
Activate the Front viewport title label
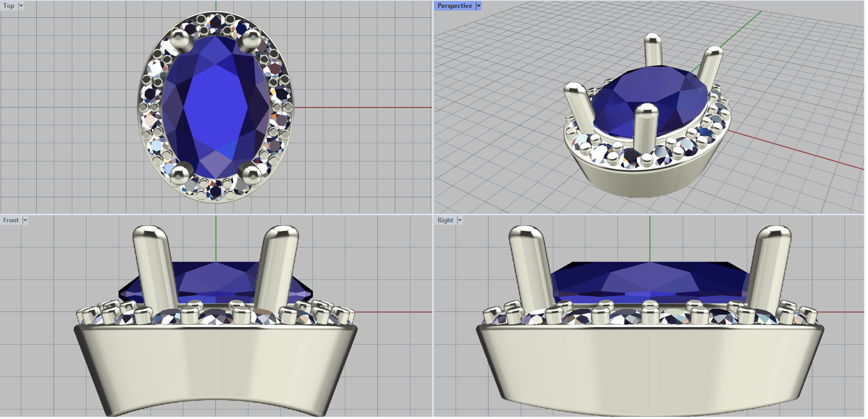point(11,220)
